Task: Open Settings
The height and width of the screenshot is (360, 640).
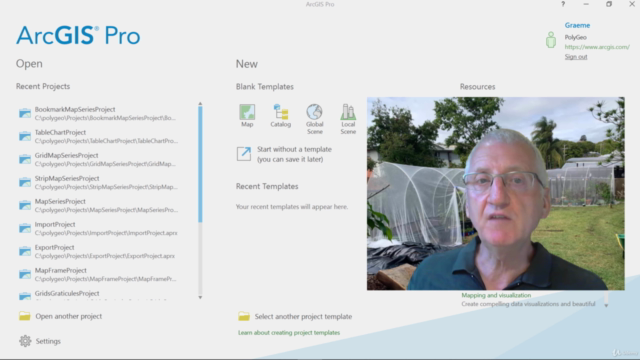Action: coord(48,341)
